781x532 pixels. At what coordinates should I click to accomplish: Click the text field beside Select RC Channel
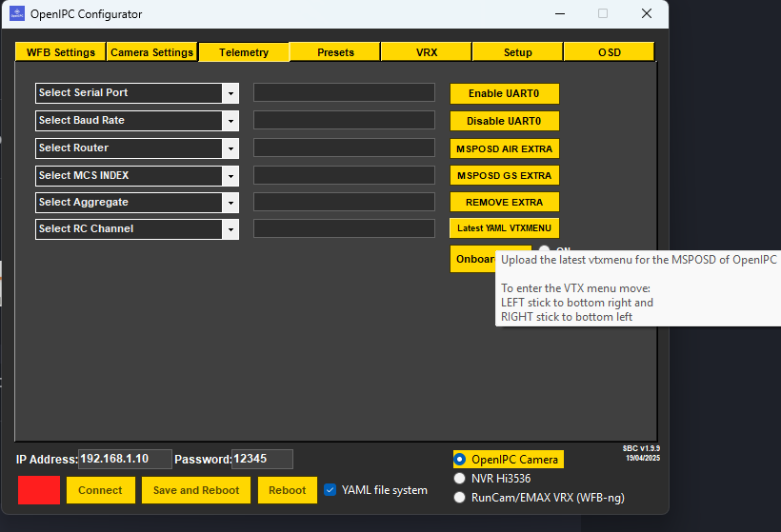(344, 228)
